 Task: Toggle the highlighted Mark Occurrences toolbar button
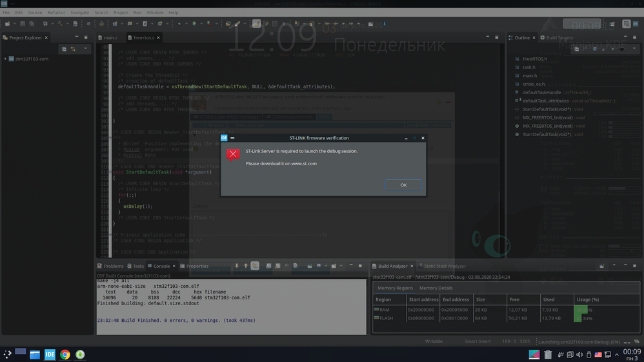[256, 24]
